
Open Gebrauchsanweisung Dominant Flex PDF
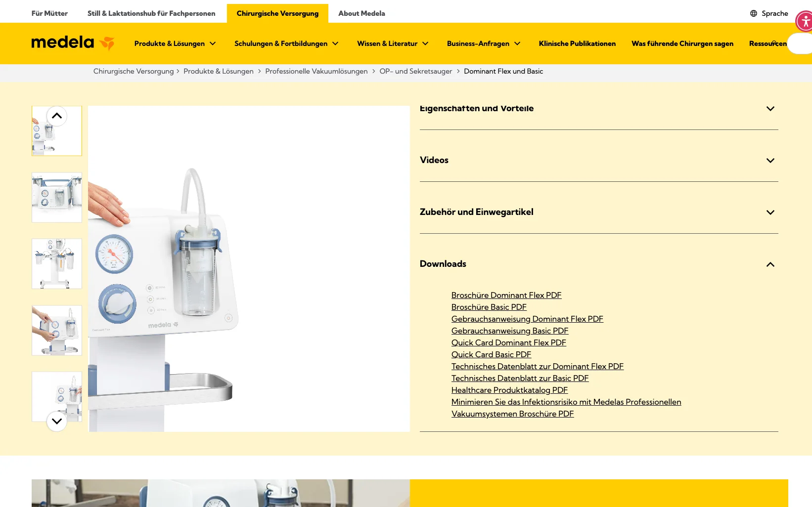pos(527,319)
